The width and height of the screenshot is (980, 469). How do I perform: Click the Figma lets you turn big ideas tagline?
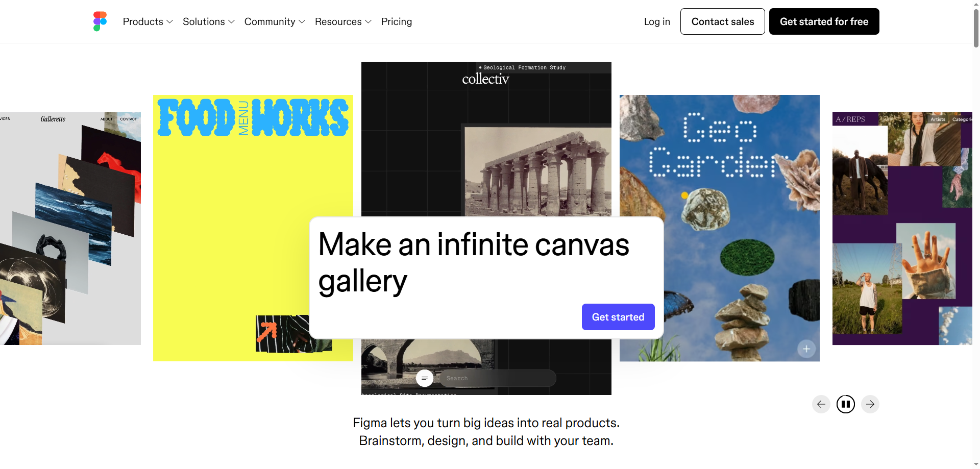tap(486, 432)
